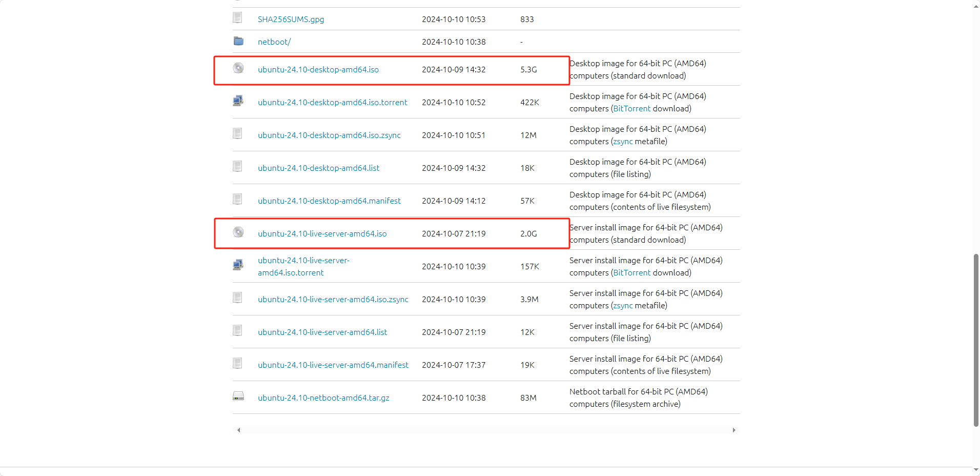
Task: Open ubuntu-24.10-desktop-amd64.iso.zsync link
Action: click(x=329, y=135)
